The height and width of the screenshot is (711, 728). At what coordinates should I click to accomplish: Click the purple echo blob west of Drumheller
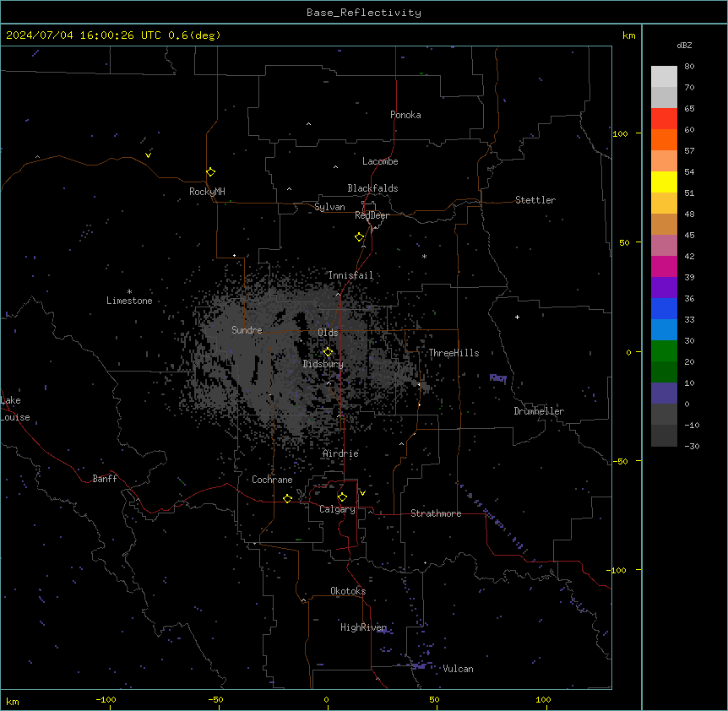498,377
